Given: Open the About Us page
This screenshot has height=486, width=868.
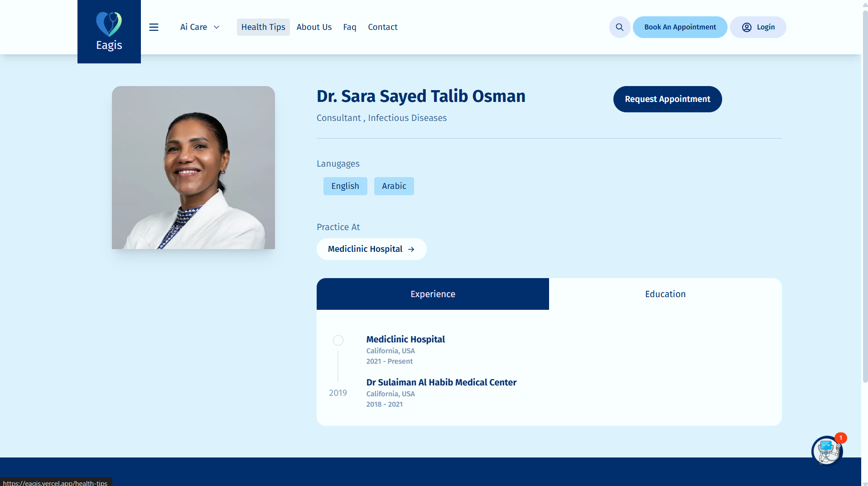Looking at the screenshot, I should pyautogui.click(x=314, y=27).
